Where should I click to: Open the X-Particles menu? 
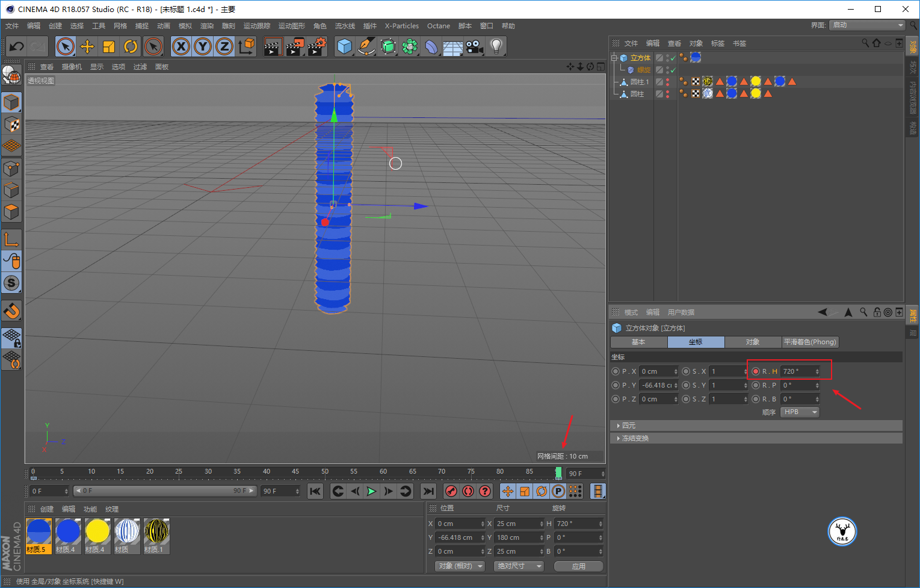pyautogui.click(x=402, y=26)
